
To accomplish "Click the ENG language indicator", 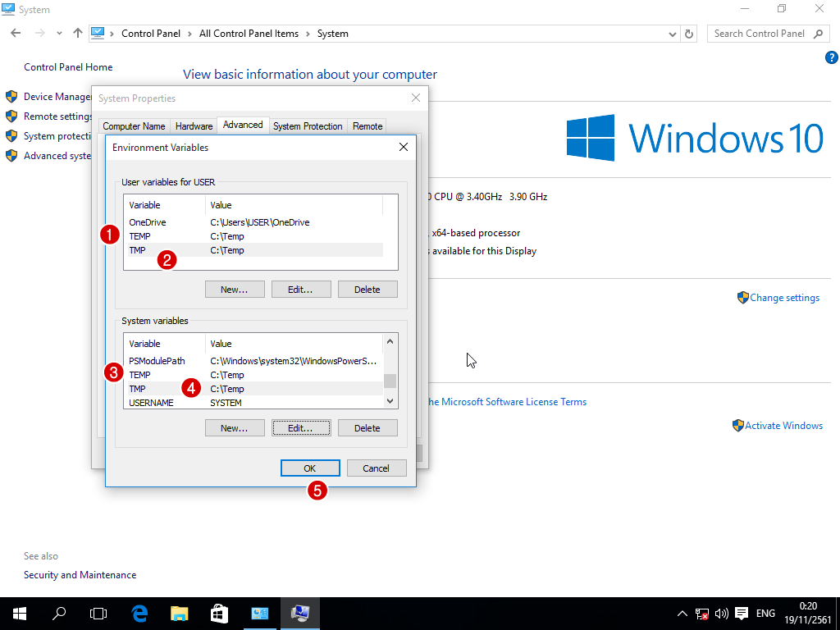I will pos(765,614).
